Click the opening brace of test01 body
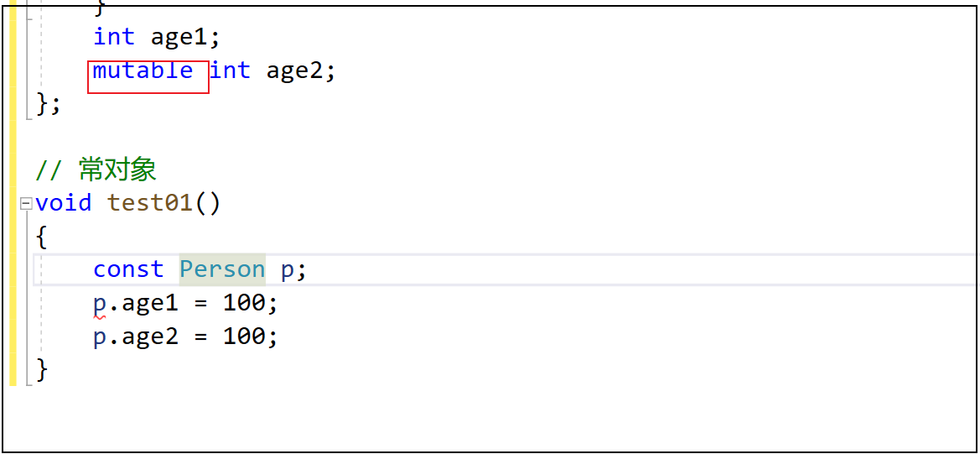The width and height of the screenshot is (980, 454). pyautogui.click(x=41, y=237)
